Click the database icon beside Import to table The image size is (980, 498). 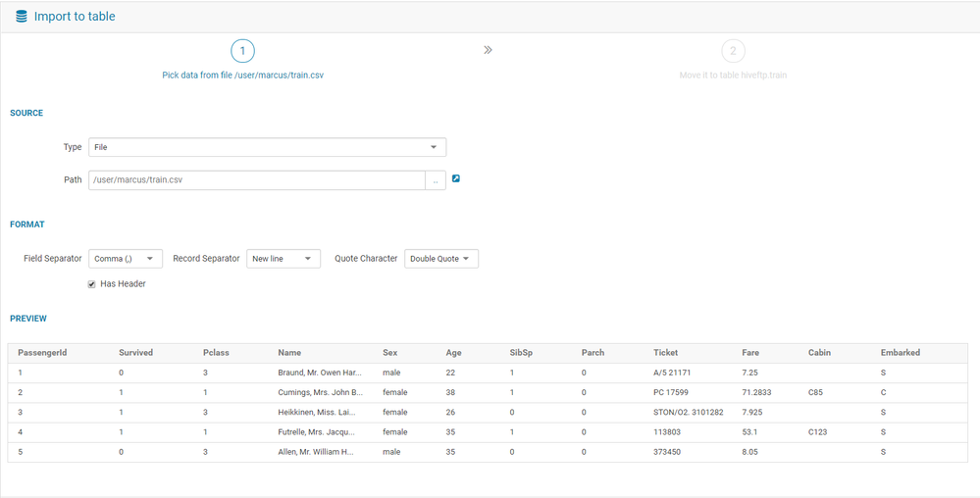point(22,17)
